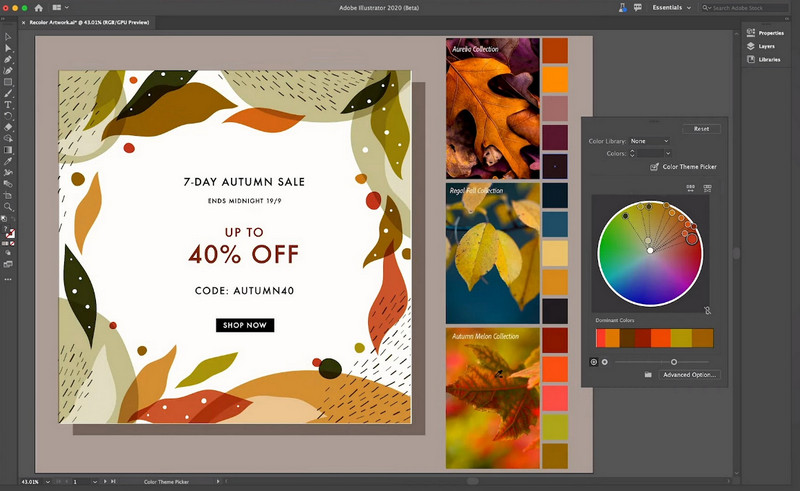The image size is (800, 491).
Task: Open the color groups folder icon
Action: point(648,374)
